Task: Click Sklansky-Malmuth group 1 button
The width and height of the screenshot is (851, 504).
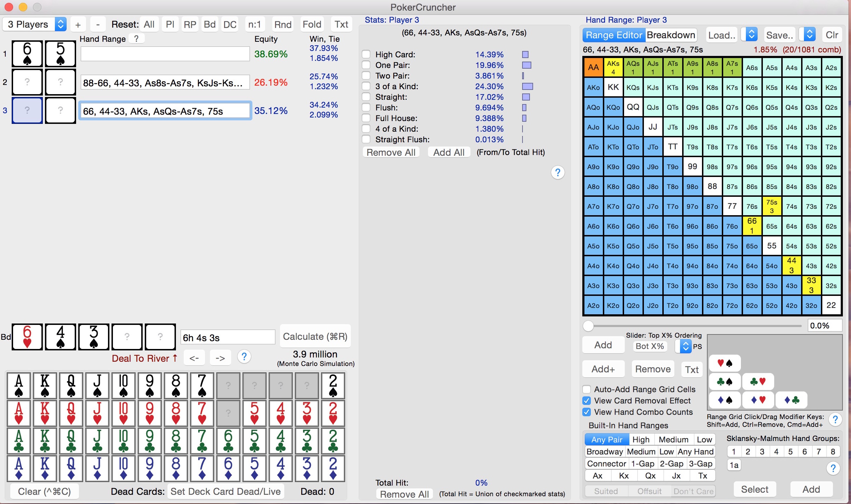Action: (734, 452)
